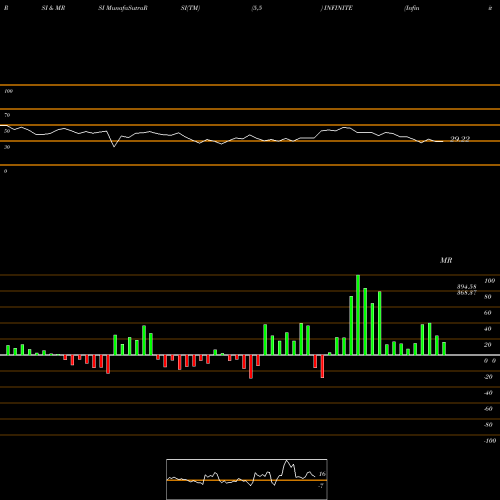Click the MR axis label '-20'
Screen dimensions: 500x500
(488, 377)
